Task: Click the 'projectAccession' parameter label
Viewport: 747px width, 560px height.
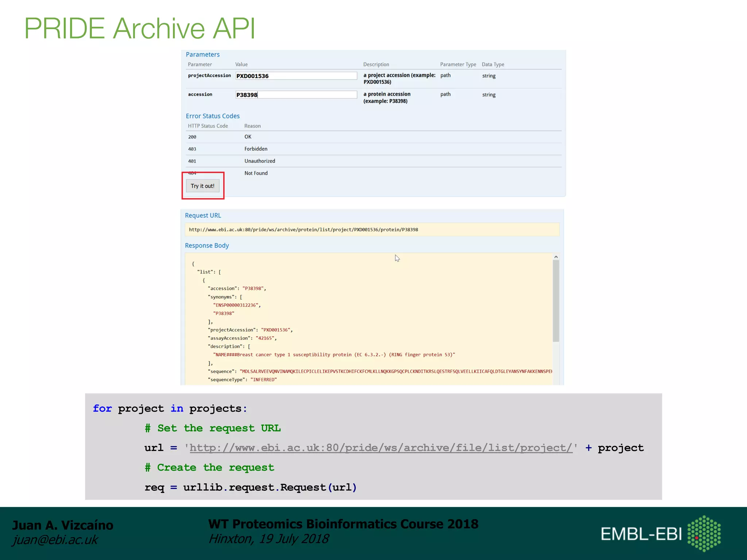Action: (209, 75)
